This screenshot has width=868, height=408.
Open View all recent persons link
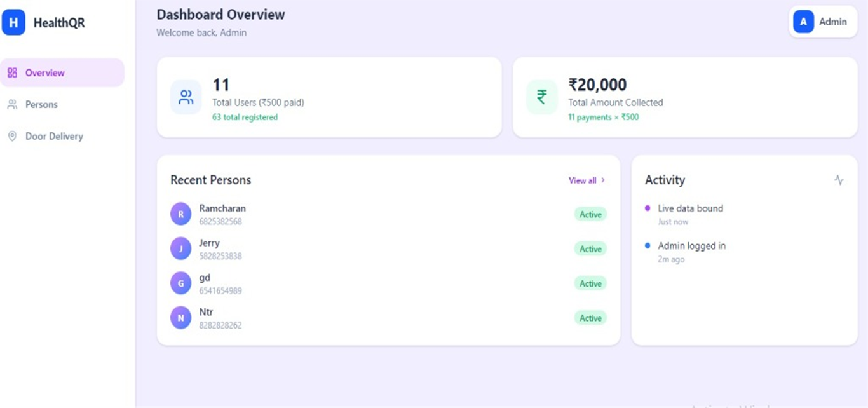pyautogui.click(x=583, y=180)
